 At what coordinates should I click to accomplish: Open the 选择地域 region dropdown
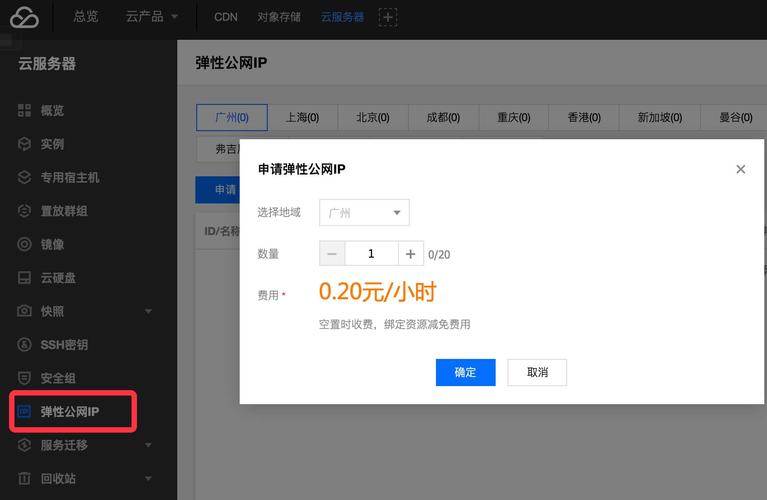[x=364, y=212]
